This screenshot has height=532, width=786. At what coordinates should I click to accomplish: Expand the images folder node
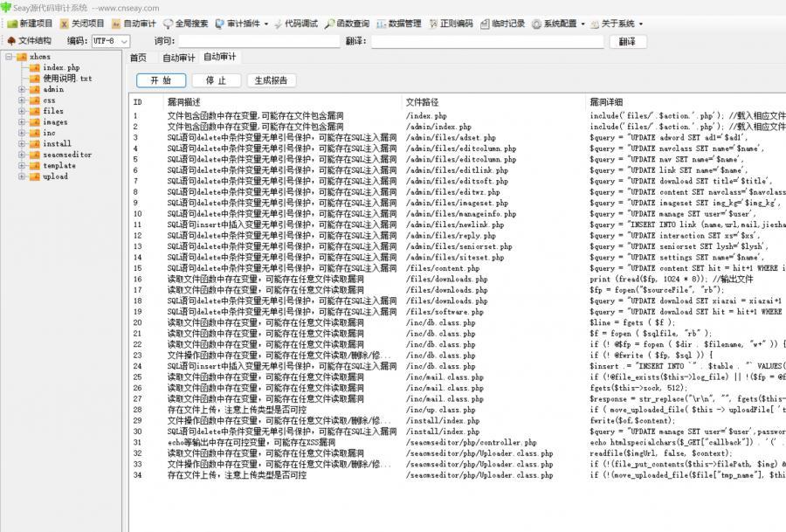[x=22, y=121]
